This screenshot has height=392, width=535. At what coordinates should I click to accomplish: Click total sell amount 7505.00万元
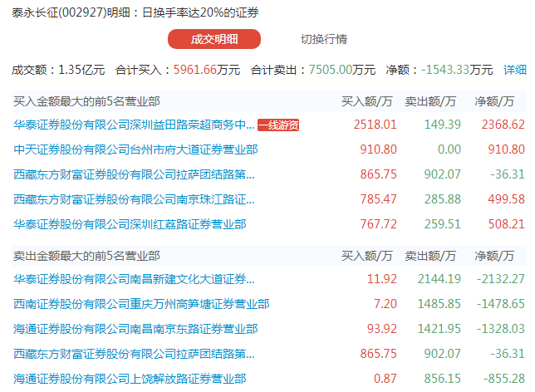tap(342, 70)
